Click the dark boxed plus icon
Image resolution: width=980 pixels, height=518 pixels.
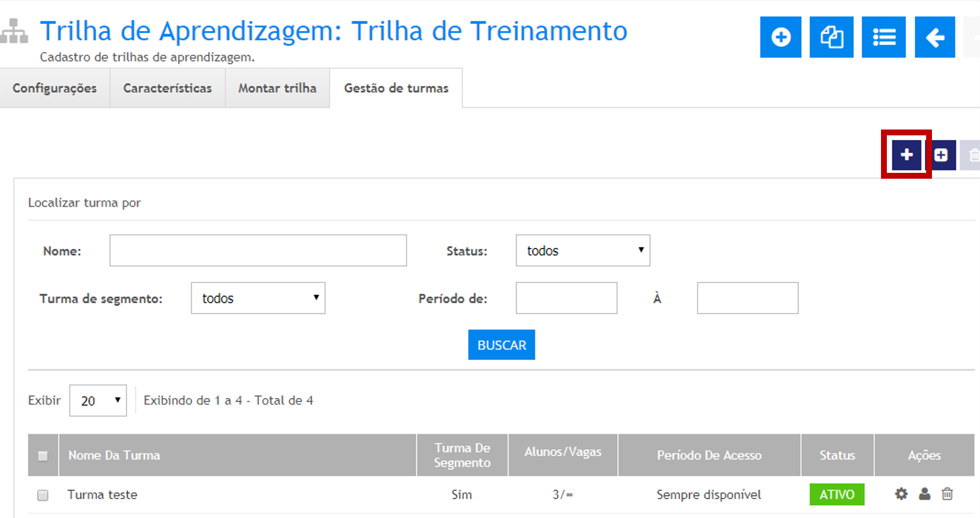(x=941, y=155)
